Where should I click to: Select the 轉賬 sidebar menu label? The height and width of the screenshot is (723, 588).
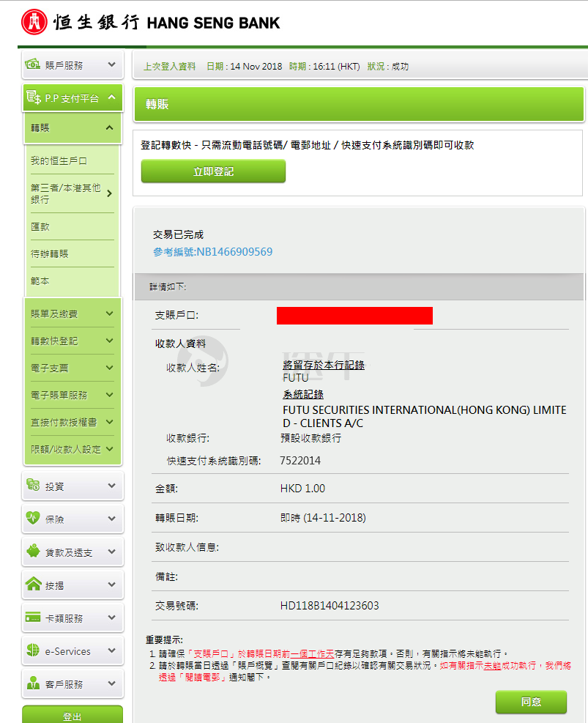(x=40, y=127)
